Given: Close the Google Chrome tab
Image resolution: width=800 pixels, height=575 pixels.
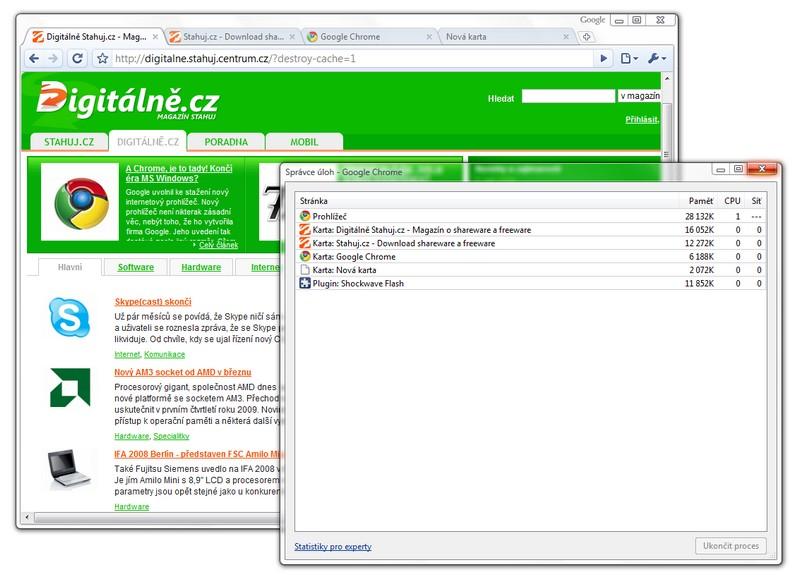Looking at the screenshot, I should (x=429, y=37).
